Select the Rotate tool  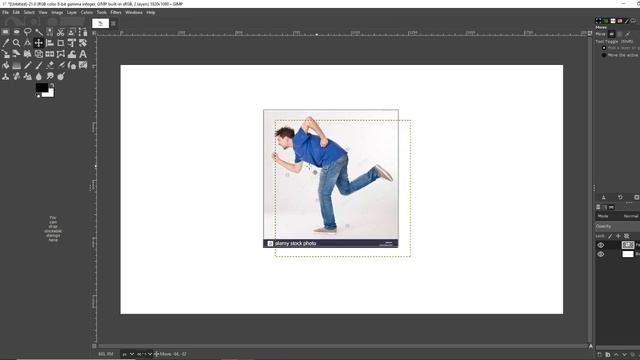tap(82, 43)
